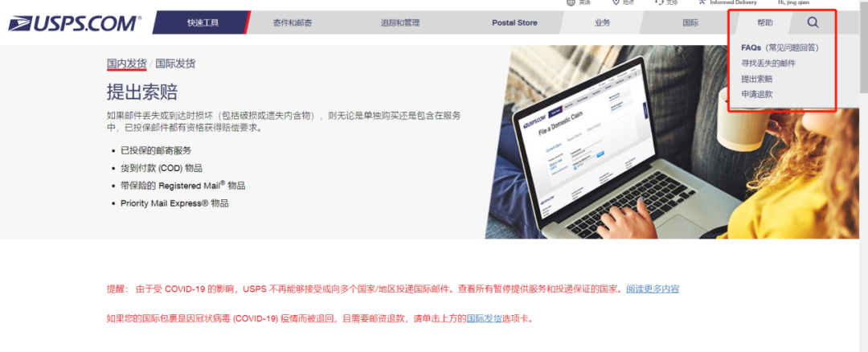
Task: Select 申请退款 in help dropdown
Action: 757,95
